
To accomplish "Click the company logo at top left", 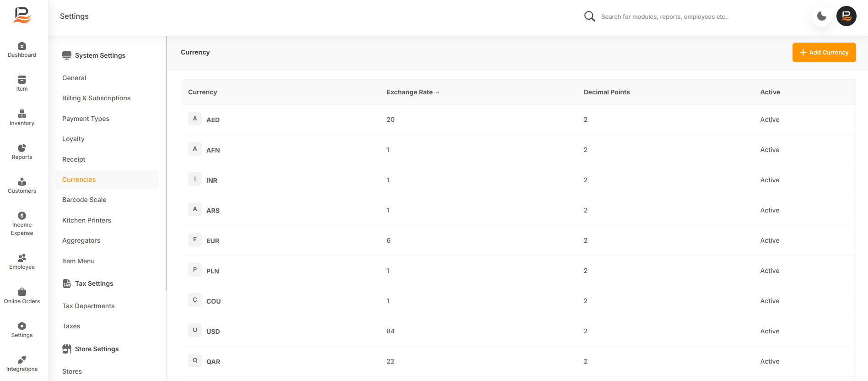I will coord(22,15).
